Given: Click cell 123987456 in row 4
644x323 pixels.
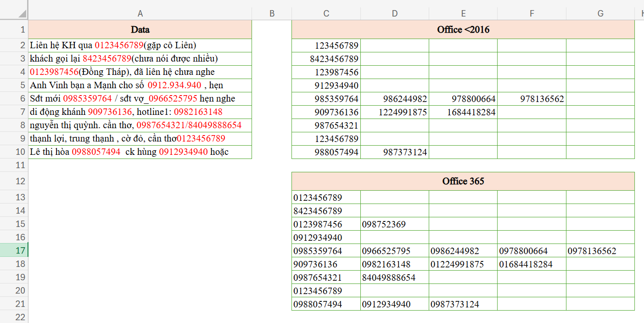Looking at the screenshot, I should point(326,72).
